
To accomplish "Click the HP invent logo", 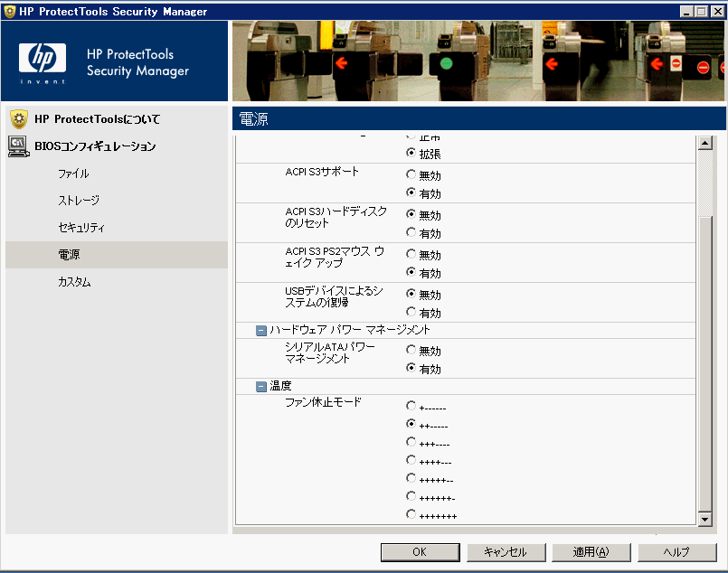I will (43, 63).
